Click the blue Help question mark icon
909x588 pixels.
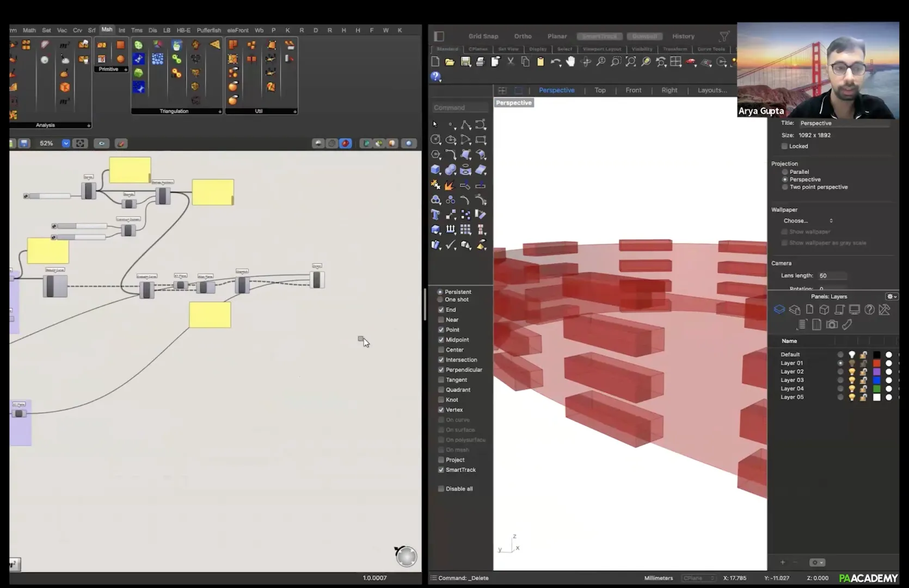pos(435,77)
